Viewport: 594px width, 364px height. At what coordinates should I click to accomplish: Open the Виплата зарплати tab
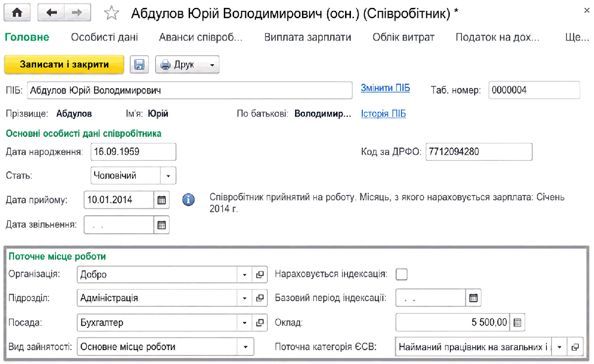(308, 37)
